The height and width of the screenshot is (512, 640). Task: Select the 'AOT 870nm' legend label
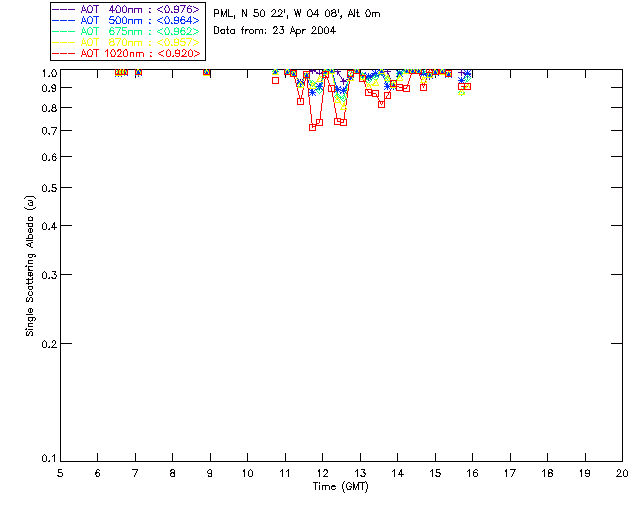(111, 42)
